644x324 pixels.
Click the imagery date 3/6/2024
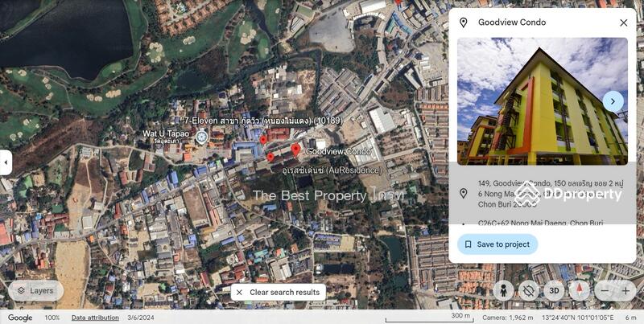click(141, 318)
